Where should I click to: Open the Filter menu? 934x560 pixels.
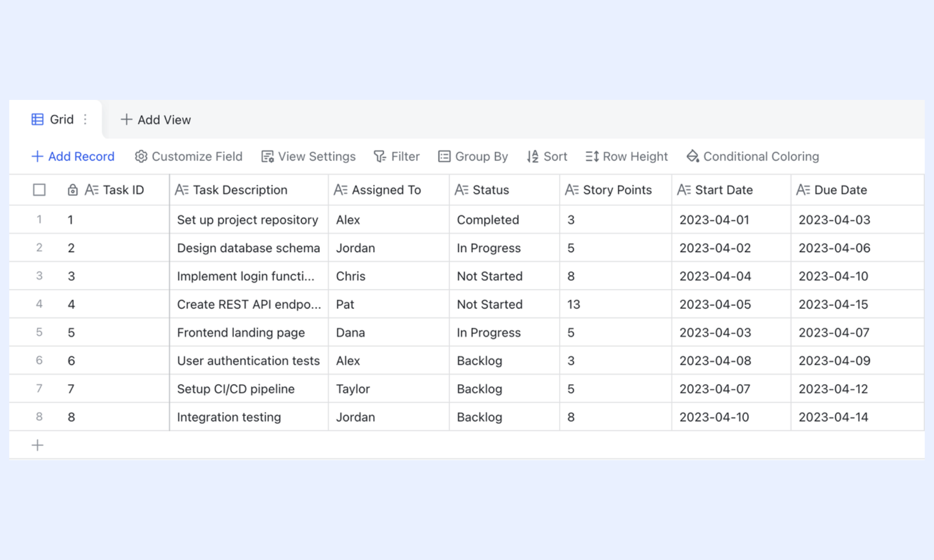(x=396, y=156)
